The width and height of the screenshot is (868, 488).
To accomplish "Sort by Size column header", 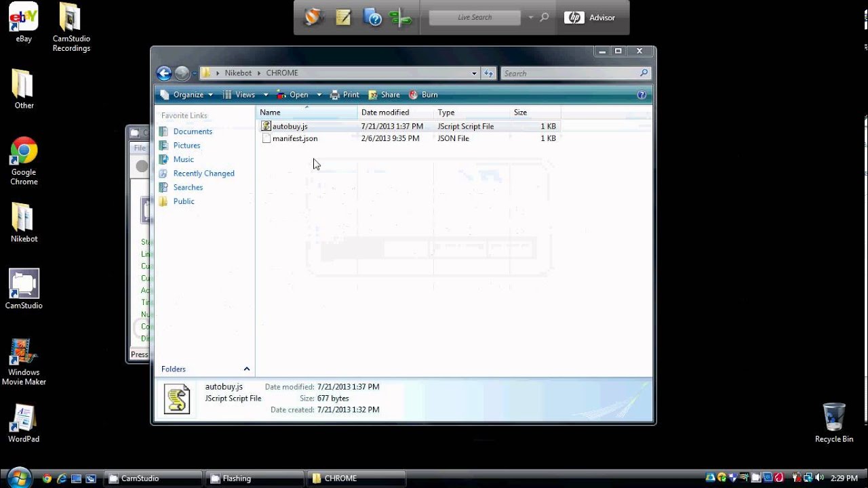I will click(x=535, y=113).
